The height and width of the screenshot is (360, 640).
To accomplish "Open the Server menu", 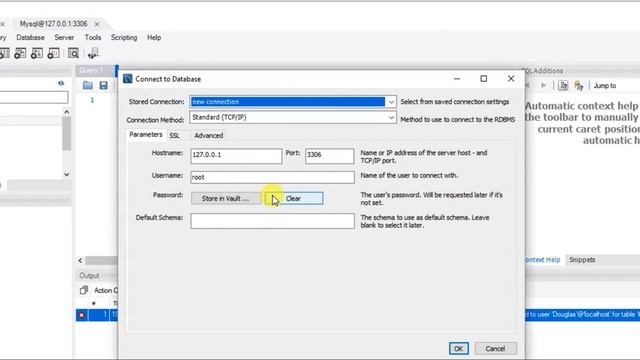I will [x=64, y=38].
